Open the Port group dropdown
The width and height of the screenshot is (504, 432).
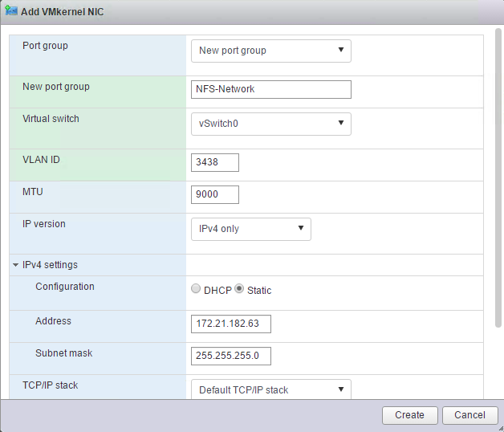coord(270,51)
